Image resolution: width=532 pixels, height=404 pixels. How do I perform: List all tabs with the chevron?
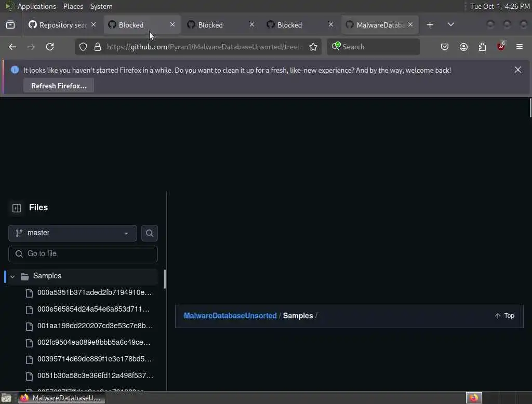[x=451, y=25]
